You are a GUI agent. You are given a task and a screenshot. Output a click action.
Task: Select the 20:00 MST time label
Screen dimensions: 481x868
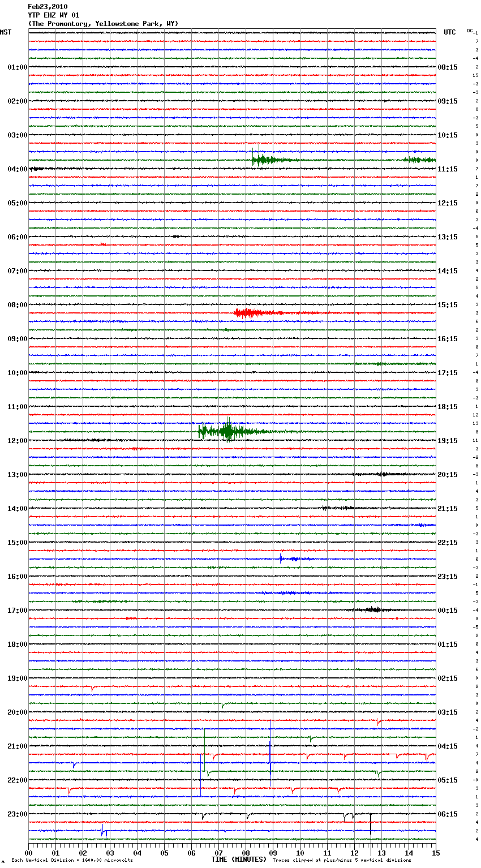pyautogui.click(x=17, y=712)
